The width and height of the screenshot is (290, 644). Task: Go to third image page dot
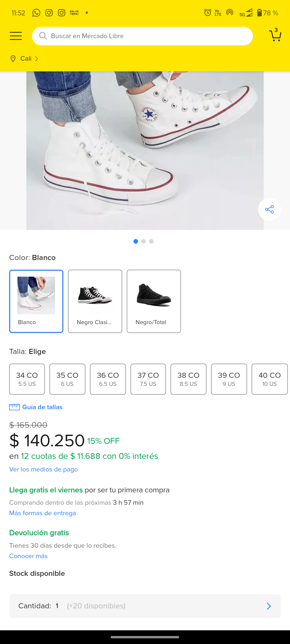[x=151, y=241]
